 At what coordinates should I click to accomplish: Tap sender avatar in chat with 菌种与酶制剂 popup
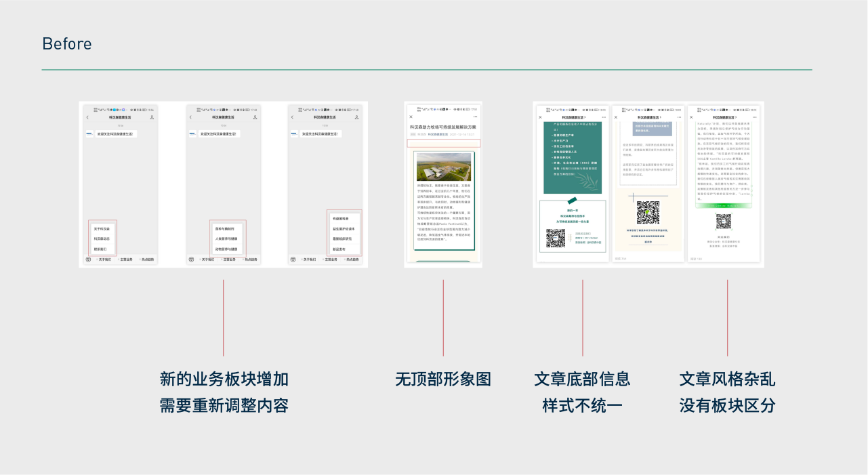(192, 133)
